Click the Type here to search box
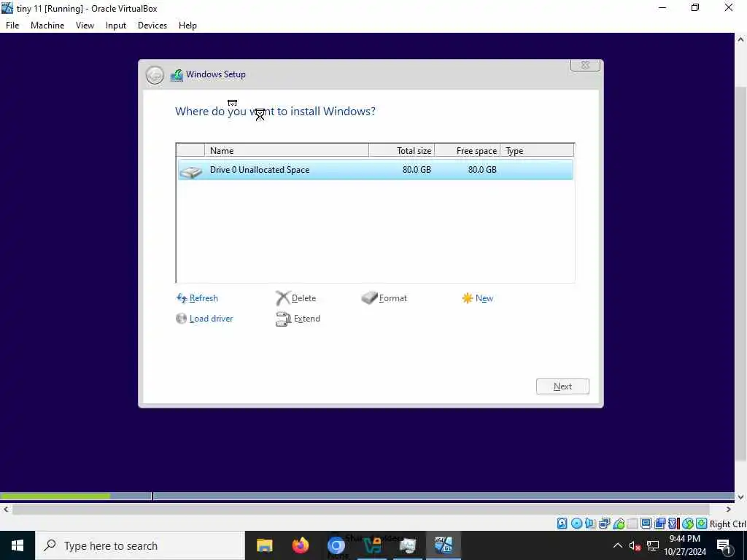This screenshot has width=747, height=560. tap(139, 545)
